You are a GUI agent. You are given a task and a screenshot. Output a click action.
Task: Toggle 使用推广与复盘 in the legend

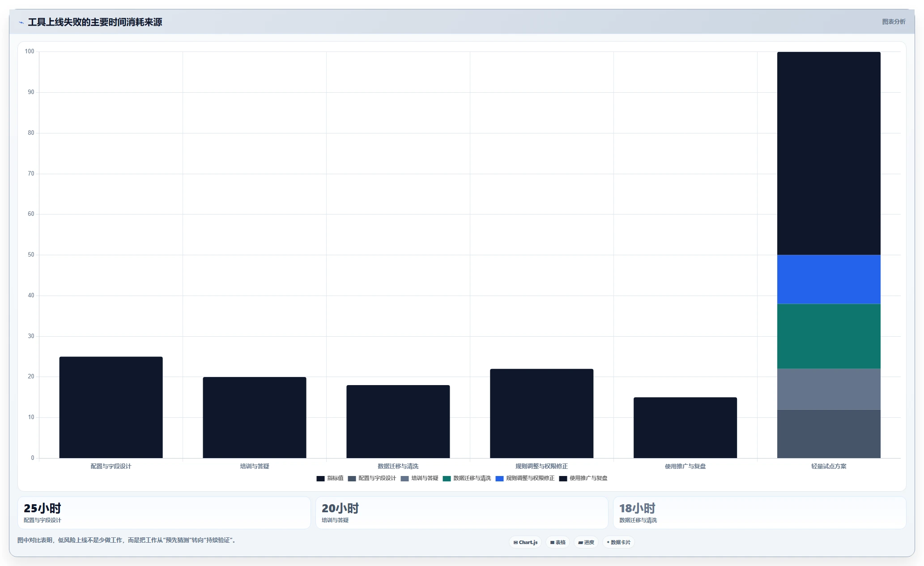[x=583, y=478]
